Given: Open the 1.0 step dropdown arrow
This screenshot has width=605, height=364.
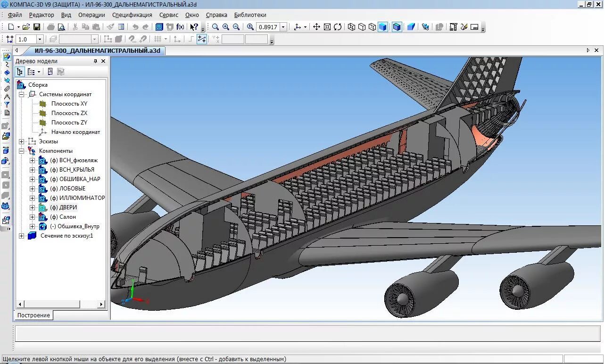Looking at the screenshot, I should 40,39.
